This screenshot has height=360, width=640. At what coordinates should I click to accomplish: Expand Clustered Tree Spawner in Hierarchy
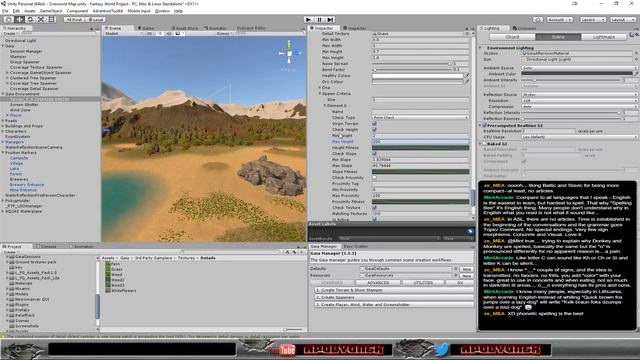(7, 78)
